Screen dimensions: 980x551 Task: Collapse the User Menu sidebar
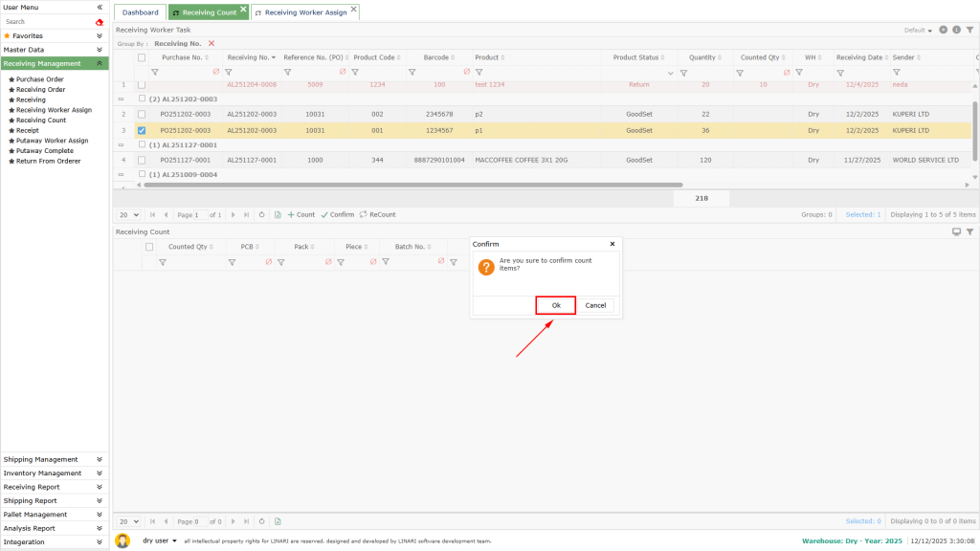(x=100, y=7)
